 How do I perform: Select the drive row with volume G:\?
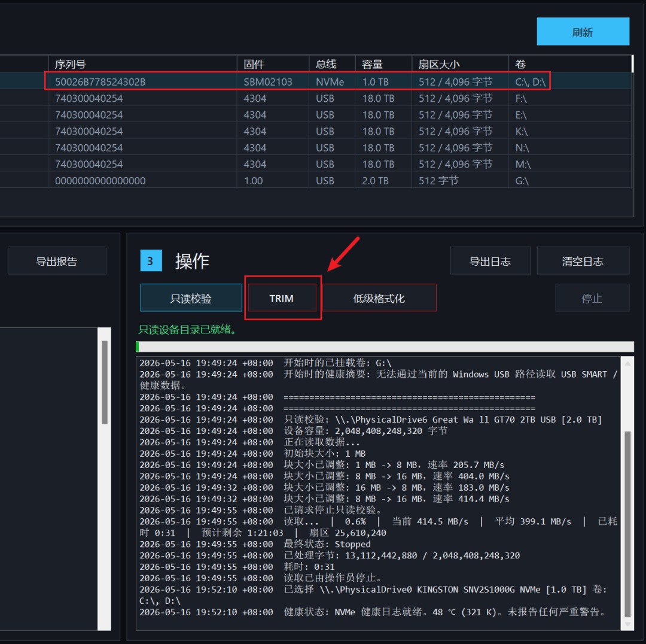click(316, 181)
